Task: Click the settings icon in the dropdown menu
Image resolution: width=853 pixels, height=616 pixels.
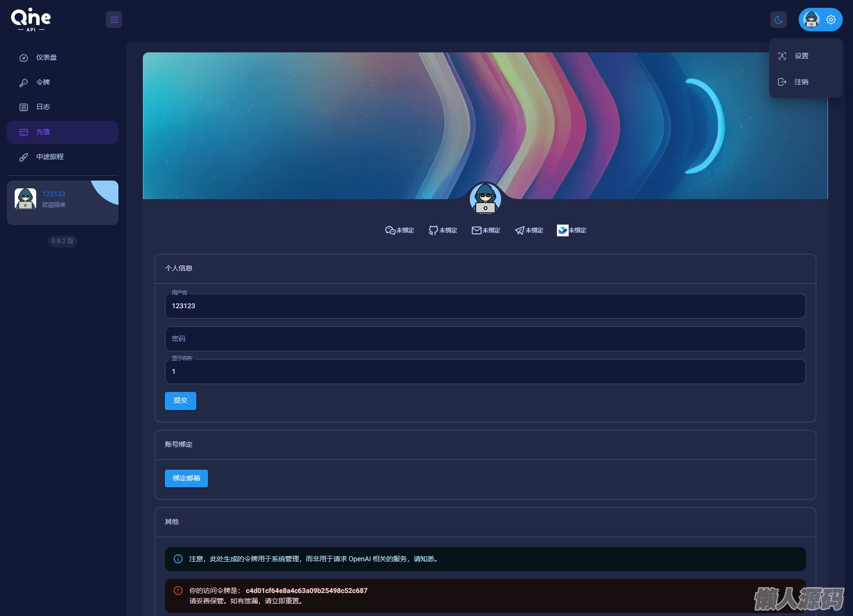Action: [x=782, y=56]
